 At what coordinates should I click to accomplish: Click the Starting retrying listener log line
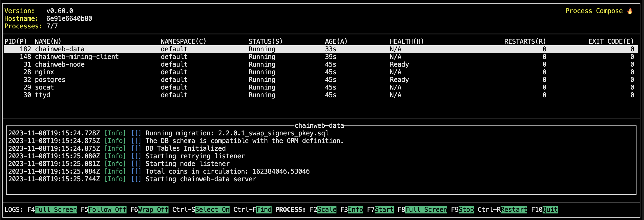pyautogui.click(x=127, y=156)
